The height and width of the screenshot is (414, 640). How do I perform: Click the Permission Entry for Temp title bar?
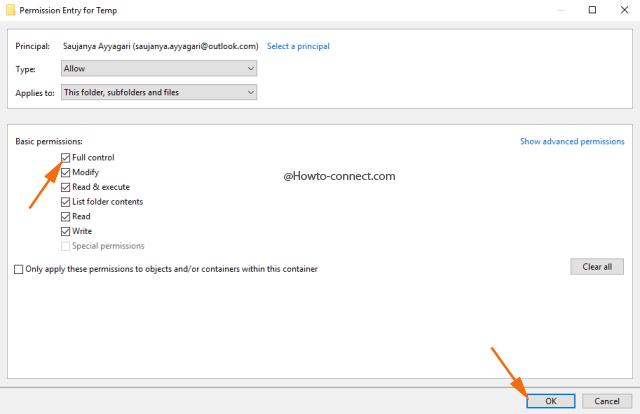(x=300, y=9)
